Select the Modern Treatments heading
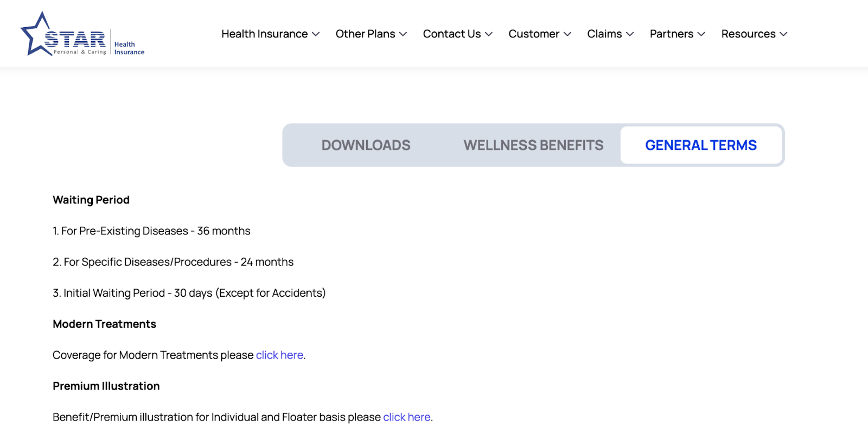Viewport: 868px width, 440px height. click(x=104, y=324)
